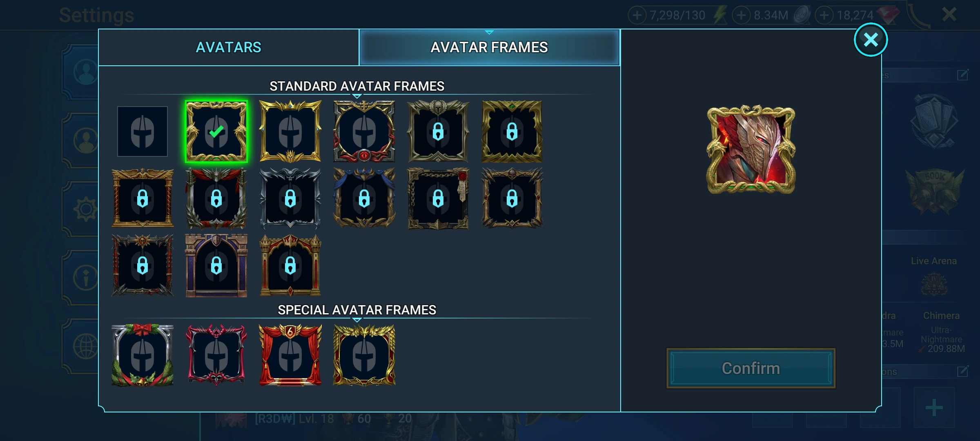The height and width of the screenshot is (441, 980).
Task: Switch to the AVATARS tab
Action: pos(229,47)
